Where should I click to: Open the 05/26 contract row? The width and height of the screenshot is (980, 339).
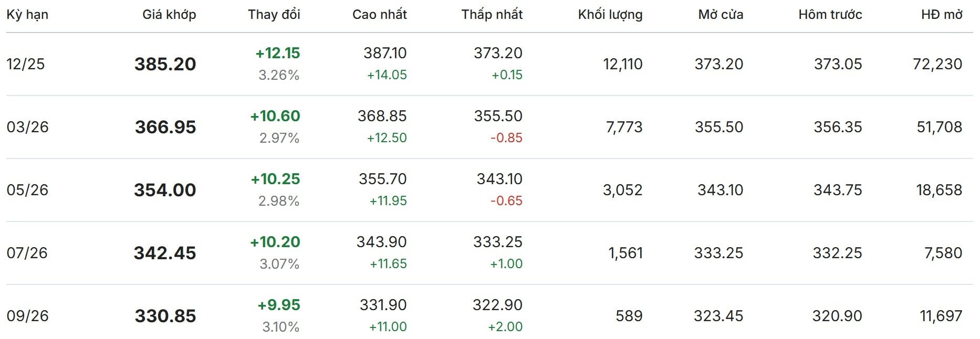[x=27, y=190]
